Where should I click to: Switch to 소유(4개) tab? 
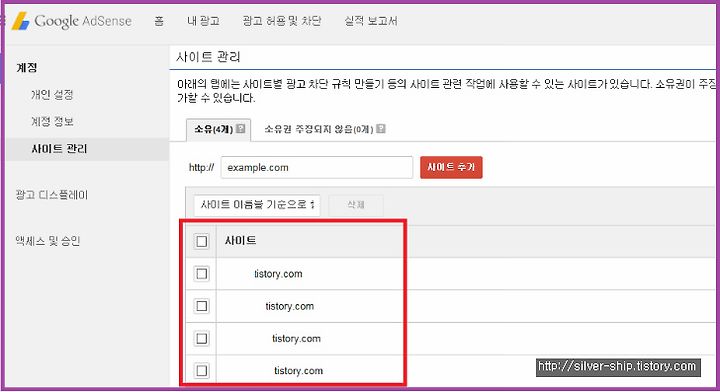[x=219, y=129]
